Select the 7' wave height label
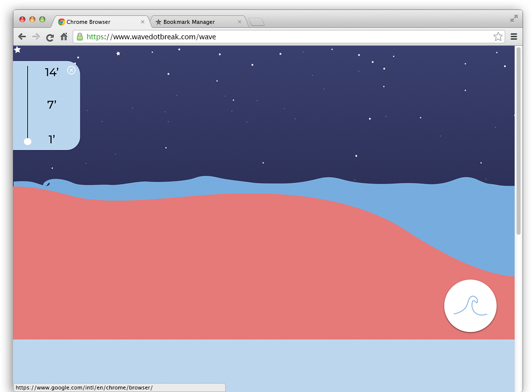532x392 pixels. pyautogui.click(x=52, y=104)
